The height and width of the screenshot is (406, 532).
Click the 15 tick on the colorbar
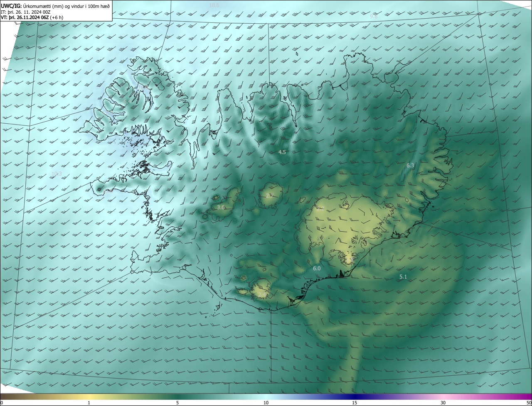click(x=355, y=403)
